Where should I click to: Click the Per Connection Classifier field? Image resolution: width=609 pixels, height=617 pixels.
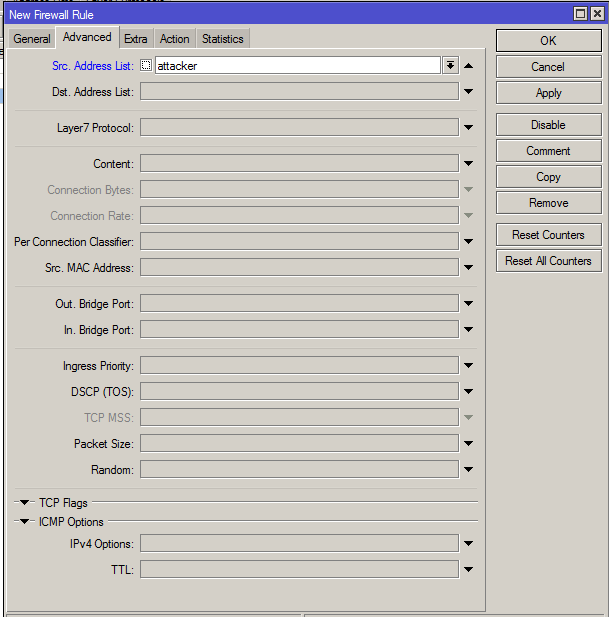(299, 241)
